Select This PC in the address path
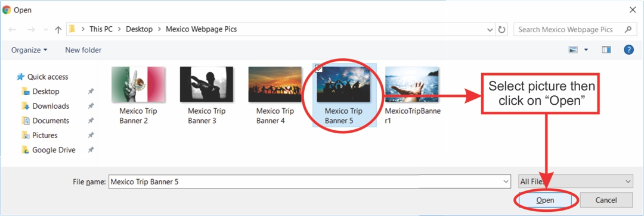The height and width of the screenshot is (216, 644). [101, 29]
